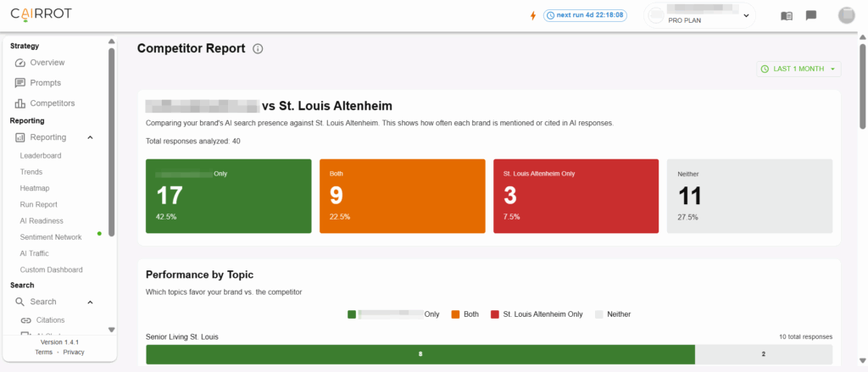Click the Prompts speech bubble icon
Screen dimensions: 868x372
[20, 83]
